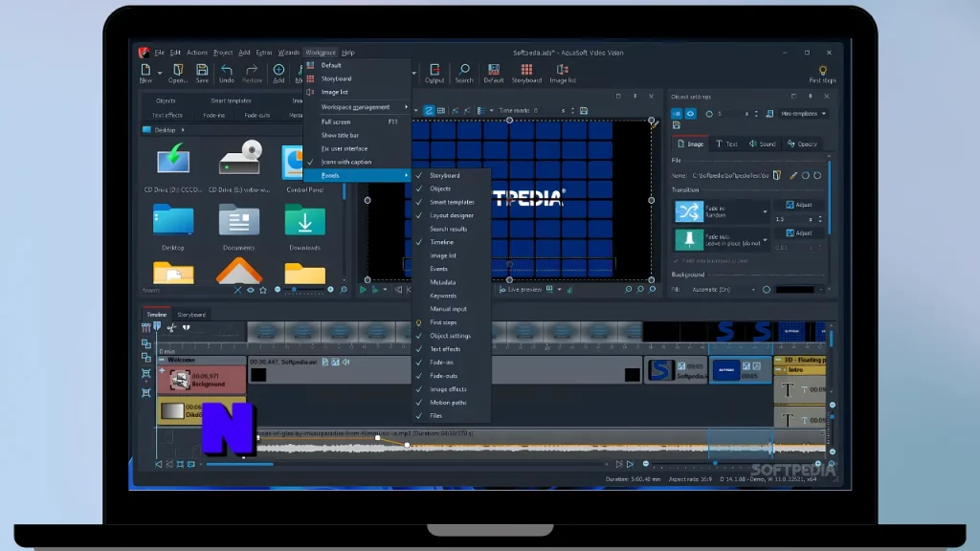Toggle Layout designer panel checkmark
This screenshot has width=980, height=551.
tap(419, 215)
